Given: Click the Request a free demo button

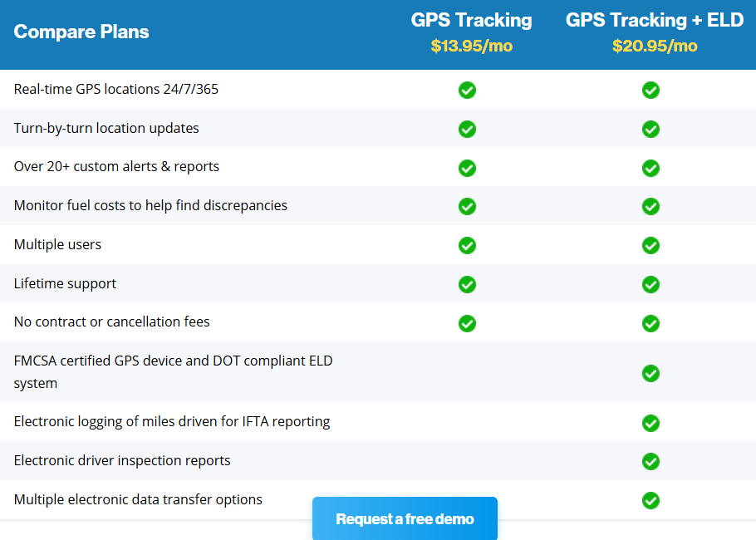Looking at the screenshot, I should [405, 518].
